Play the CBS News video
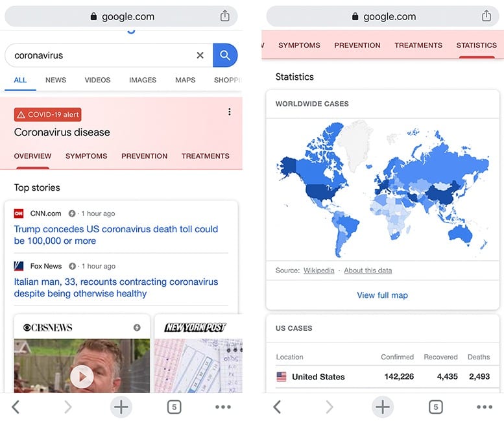 pos(82,376)
